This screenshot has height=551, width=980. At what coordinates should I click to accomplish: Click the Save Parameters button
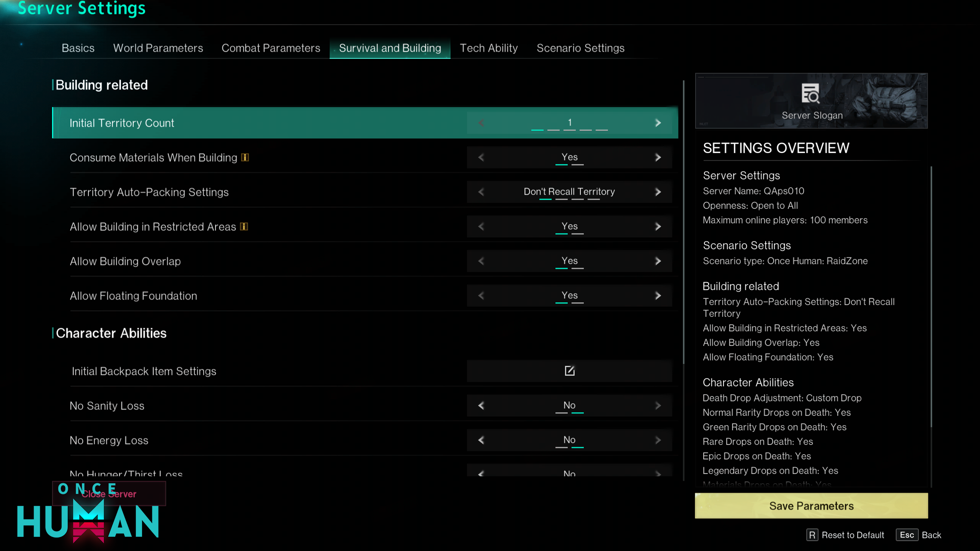click(x=811, y=506)
